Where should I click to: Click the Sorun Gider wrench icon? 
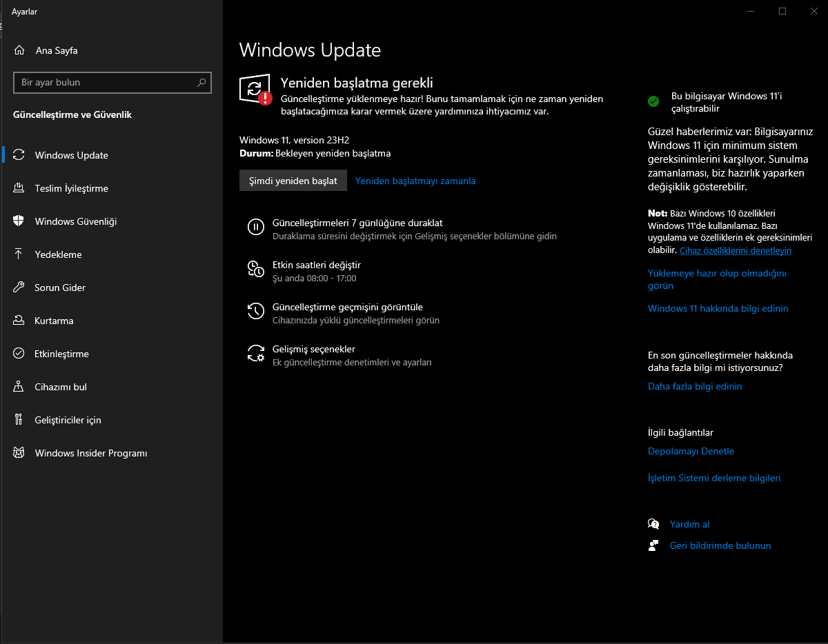(x=19, y=288)
